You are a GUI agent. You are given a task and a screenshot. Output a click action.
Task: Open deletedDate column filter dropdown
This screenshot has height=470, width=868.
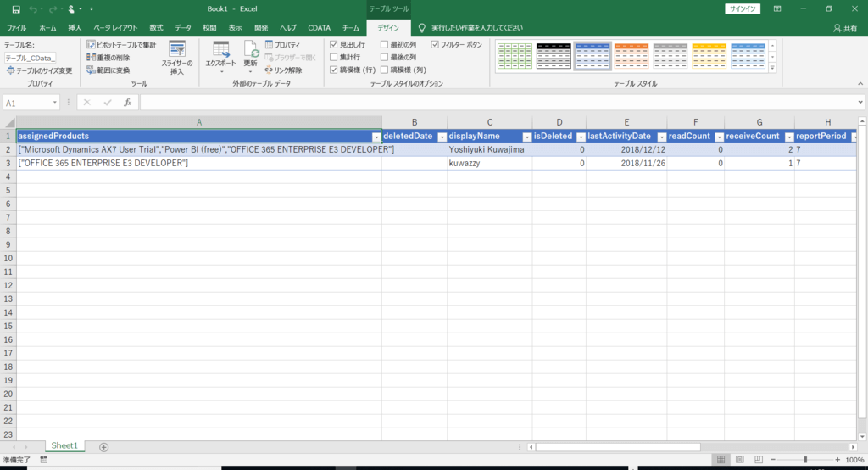coord(442,137)
